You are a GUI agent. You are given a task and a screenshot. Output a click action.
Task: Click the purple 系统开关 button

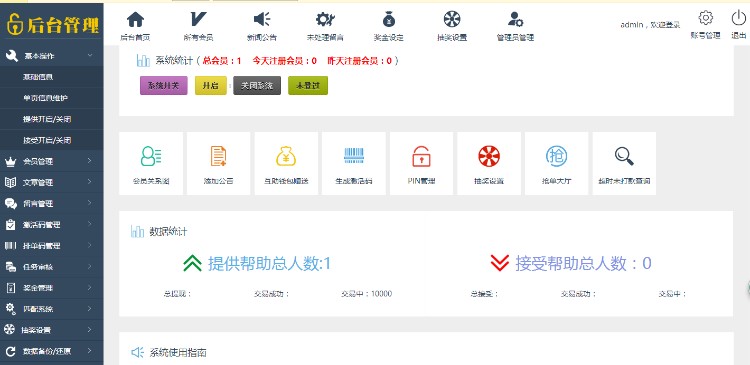(164, 86)
